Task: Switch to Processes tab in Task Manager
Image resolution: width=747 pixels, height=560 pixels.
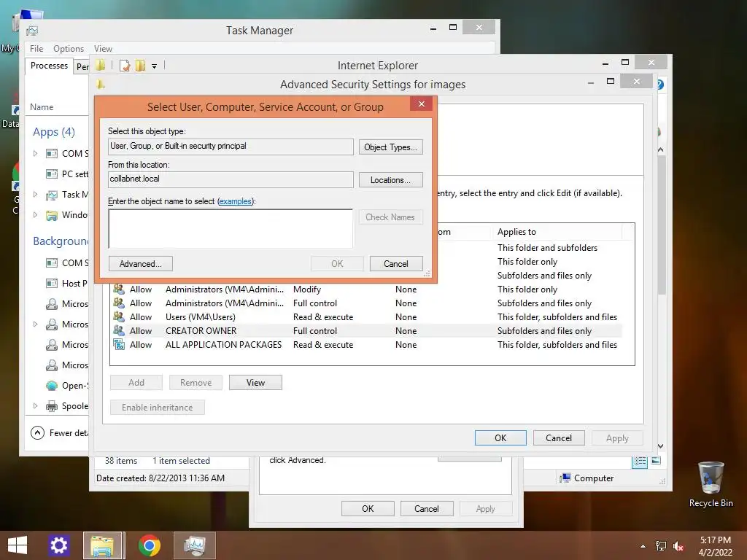Action: 49,66
